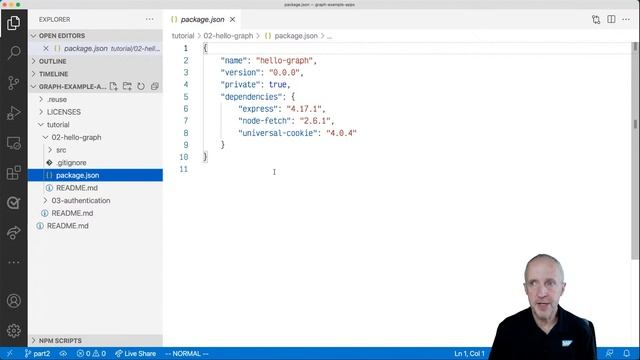This screenshot has height=360, width=640.
Task: Click the "universal-cookie" key
Action: point(278,133)
